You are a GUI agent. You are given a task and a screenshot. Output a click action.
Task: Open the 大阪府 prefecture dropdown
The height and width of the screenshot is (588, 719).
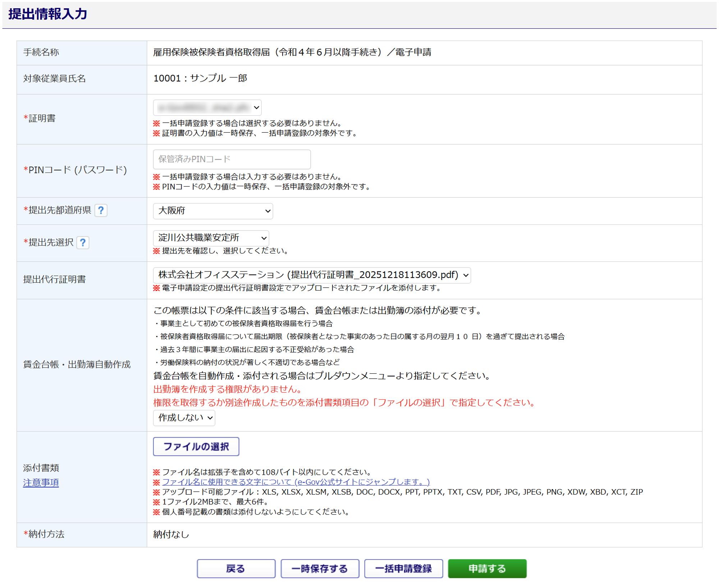[212, 211]
